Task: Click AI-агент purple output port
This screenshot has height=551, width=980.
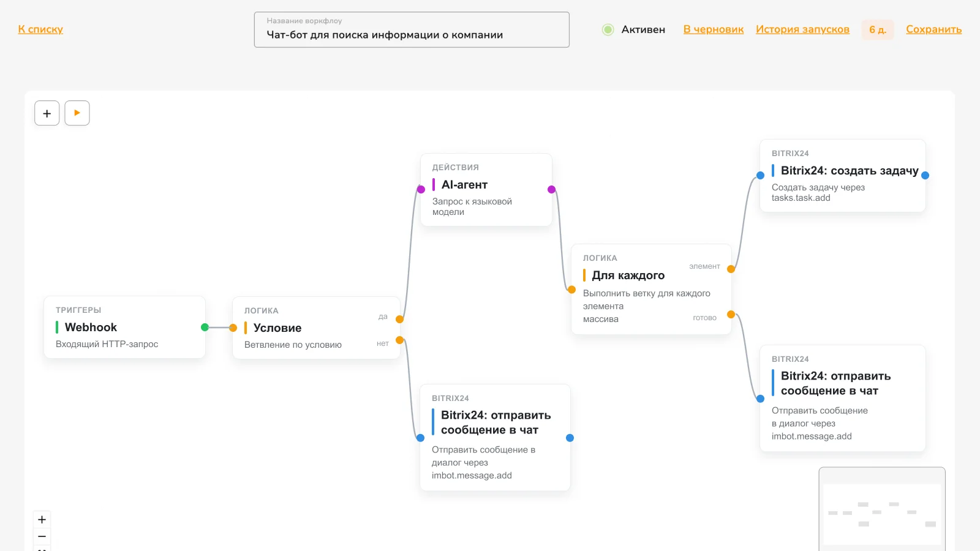Action: pyautogui.click(x=552, y=190)
